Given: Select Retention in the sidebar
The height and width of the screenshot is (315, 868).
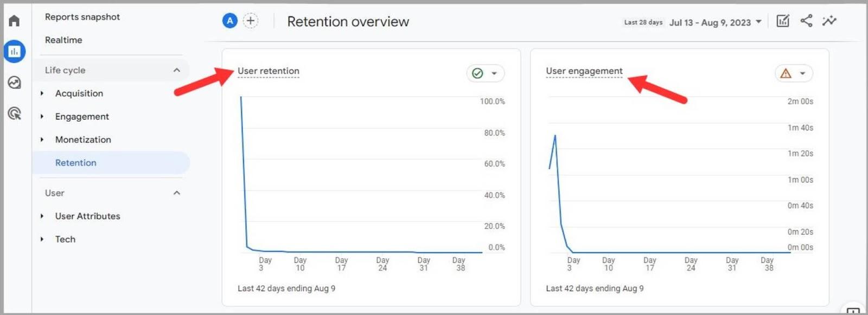Looking at the screenshot, I should [x=75, y=162].
